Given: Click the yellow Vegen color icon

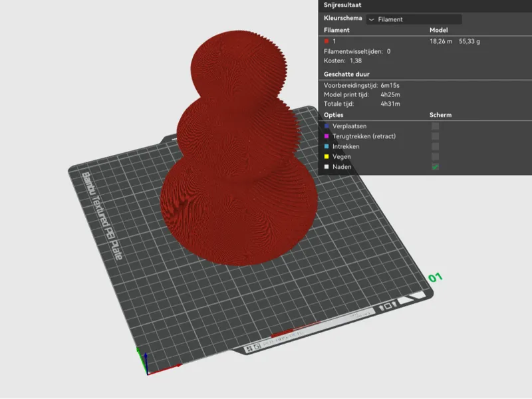Looking at the screenshot, I should point(327,156).
